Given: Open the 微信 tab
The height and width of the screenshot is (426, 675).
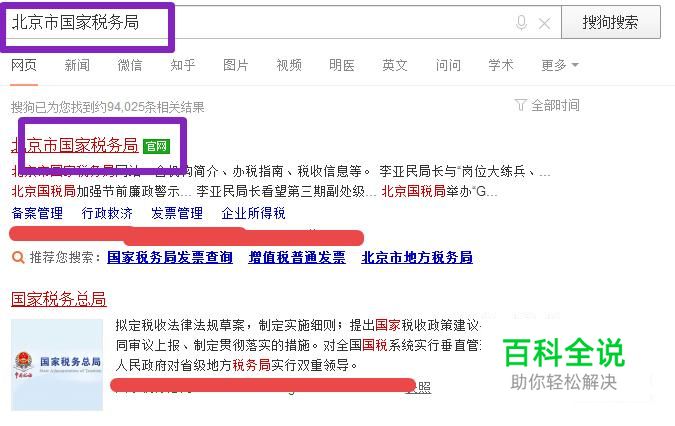Looking at the screenshot, I should coord(130,65).
